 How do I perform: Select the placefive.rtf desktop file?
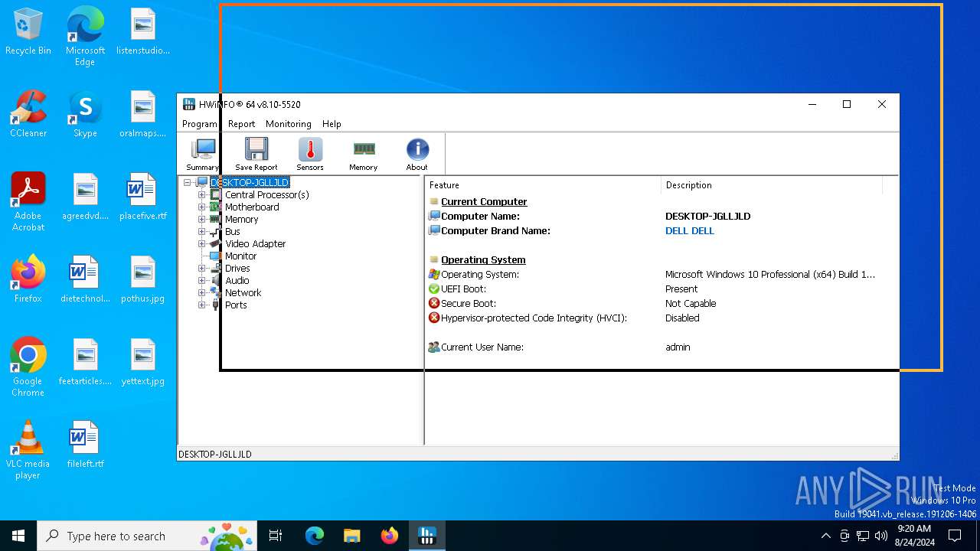143,197
